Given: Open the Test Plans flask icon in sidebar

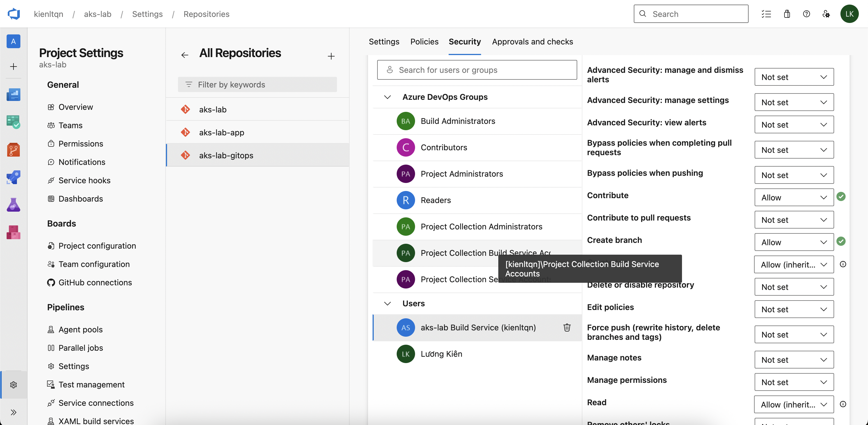Looking at the screenshot, I should 13,205.
